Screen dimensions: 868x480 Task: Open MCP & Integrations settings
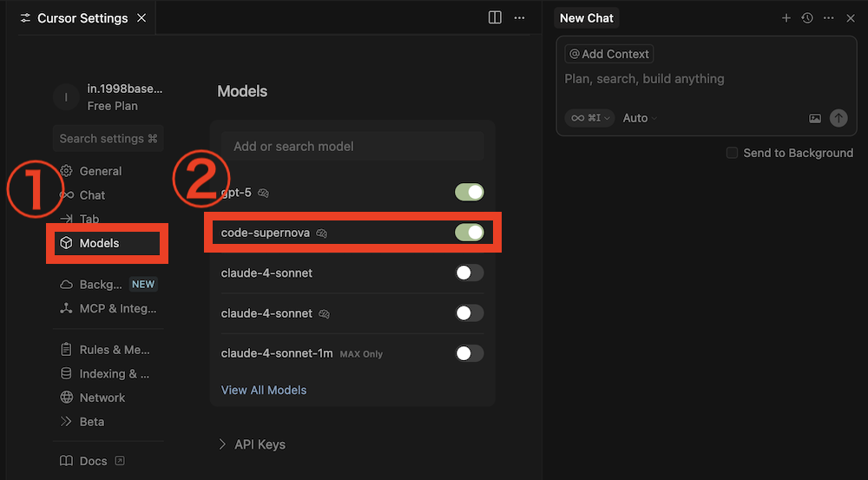pos(108,308)
